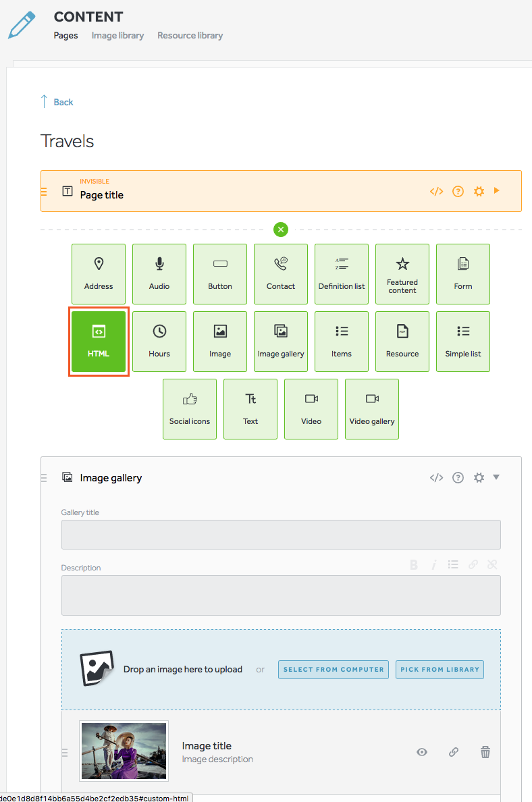Toggle image visibility eye icon

[422, 752]
